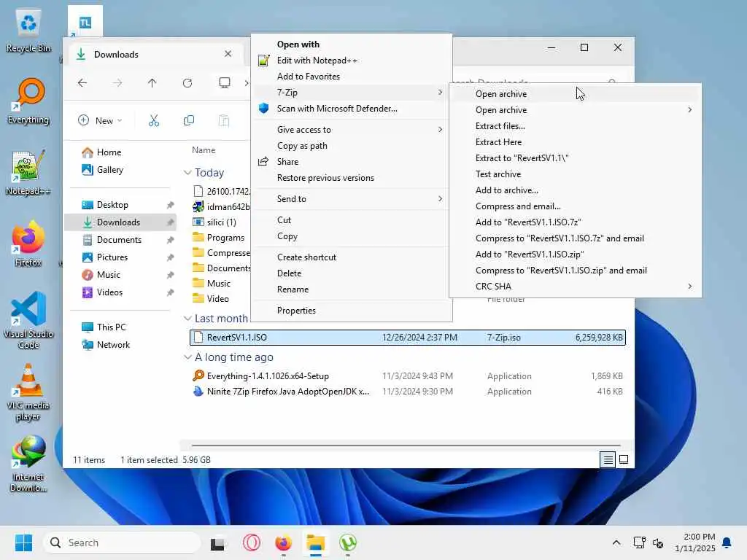Open Visual Studio Code desktop shortcut

pos(28,320)
